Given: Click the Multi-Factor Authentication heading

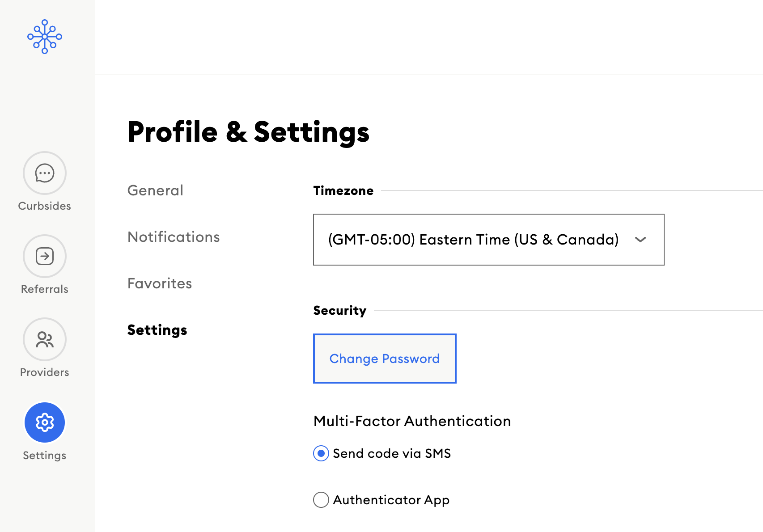Looking at the screenshot, I should pos(412,421).
